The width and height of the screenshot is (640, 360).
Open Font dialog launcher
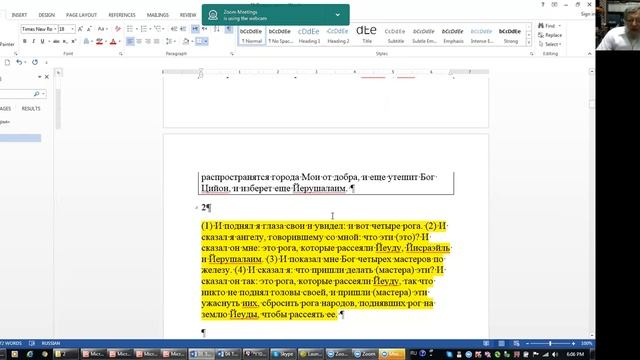click(x=121, y=54)
